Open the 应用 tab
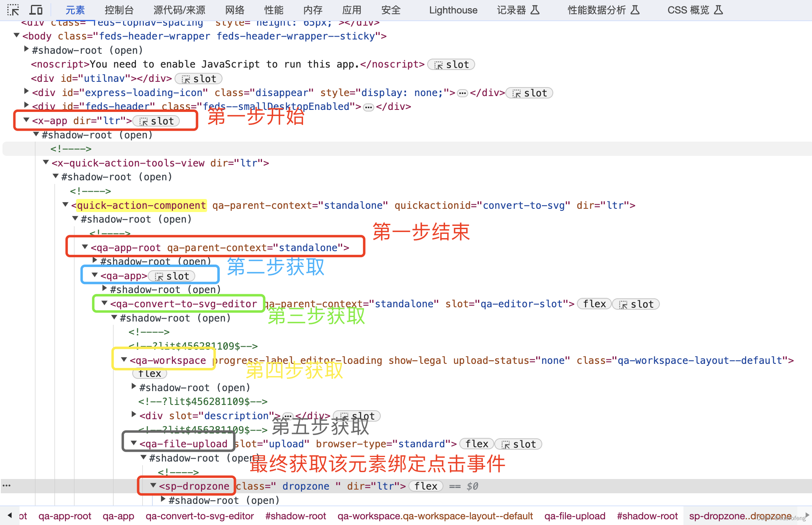The width and height of the screenshot is (812, 525). click(x=352, y=10)
